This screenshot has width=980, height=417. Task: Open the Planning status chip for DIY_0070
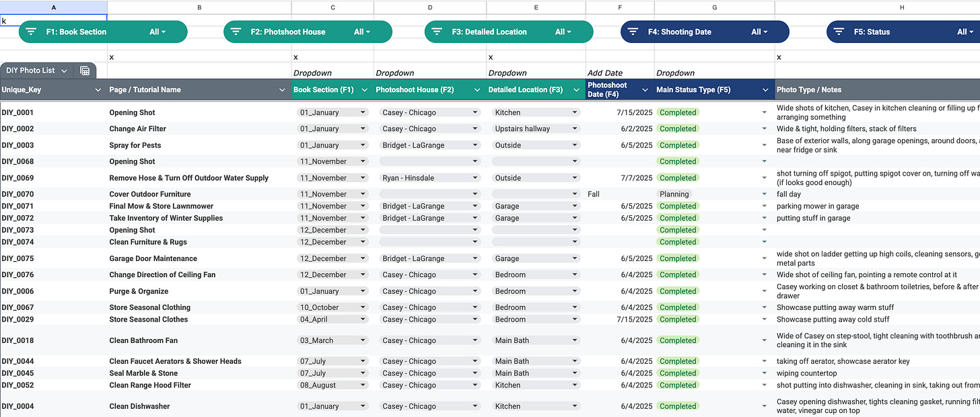coord(674,194)
